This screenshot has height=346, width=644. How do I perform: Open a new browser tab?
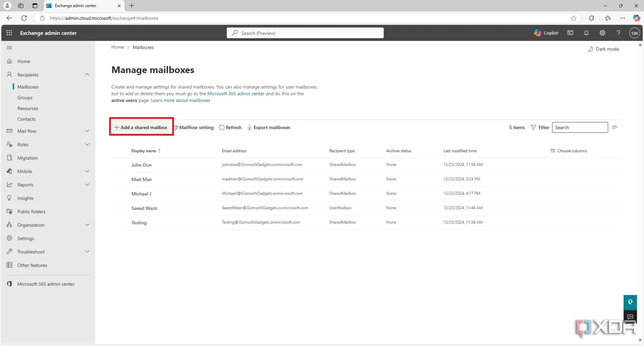click(131, 5)
